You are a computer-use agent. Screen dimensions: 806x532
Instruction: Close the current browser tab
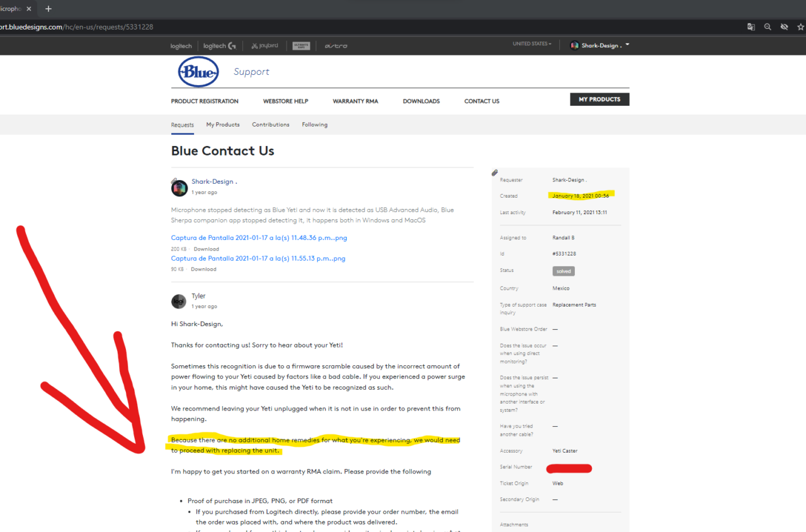point(29,9)
